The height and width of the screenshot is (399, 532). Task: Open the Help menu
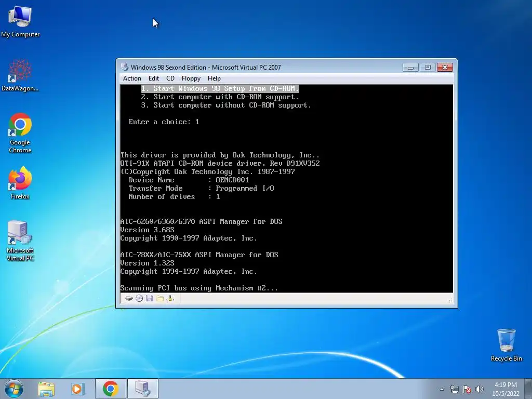tap(214, 78)
